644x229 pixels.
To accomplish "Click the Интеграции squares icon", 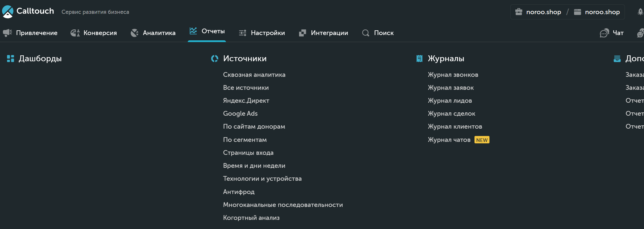I will point(302,33).
